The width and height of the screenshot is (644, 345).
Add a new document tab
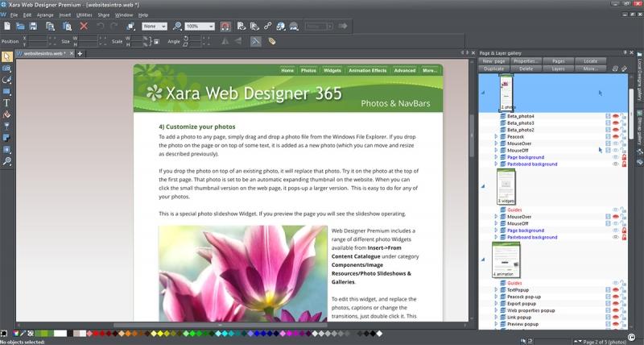tap(80, 53)
